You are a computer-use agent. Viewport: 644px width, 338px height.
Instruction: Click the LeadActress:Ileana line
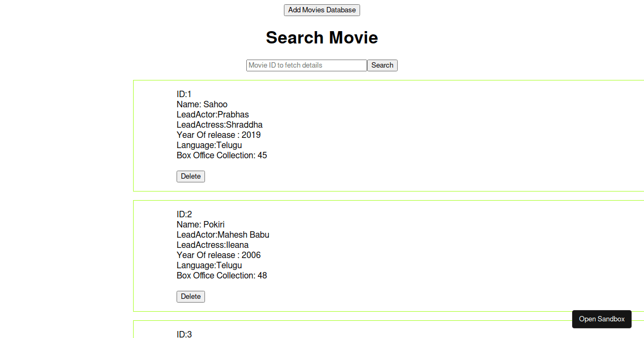(213, 245)
